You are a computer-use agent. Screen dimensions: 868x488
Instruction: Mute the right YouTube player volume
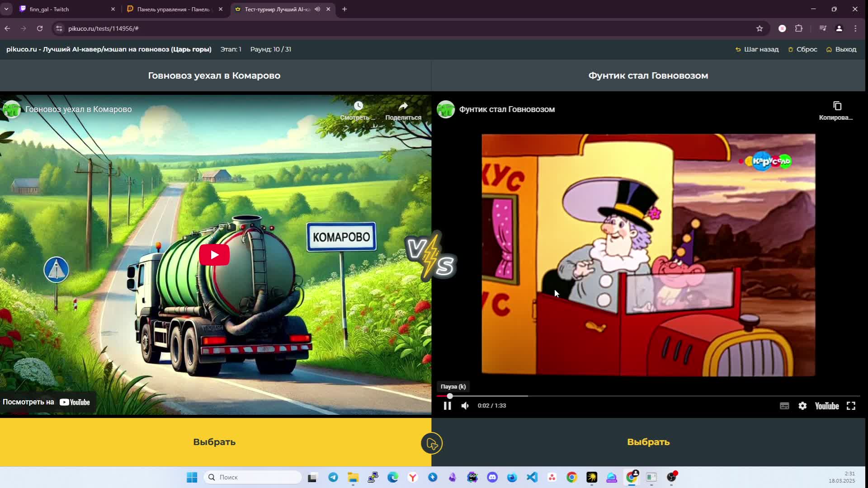(465, 406)
